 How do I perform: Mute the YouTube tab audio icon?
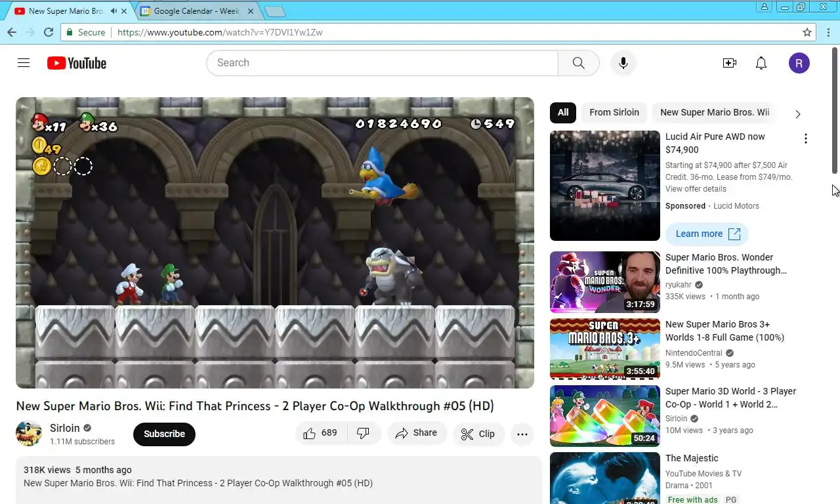pos(114,11)
